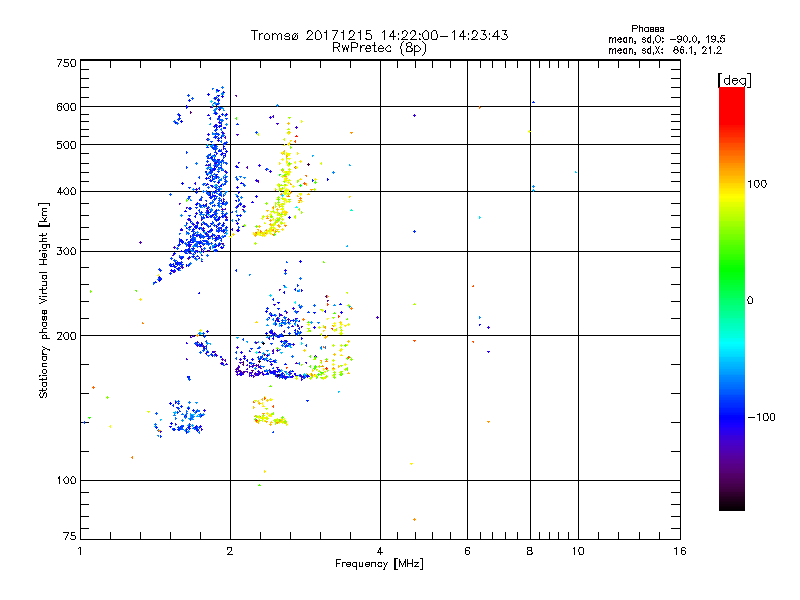Click the y-axis tick label '300'
The height and width of the screenshot is (600, 800).
[66, 252]
